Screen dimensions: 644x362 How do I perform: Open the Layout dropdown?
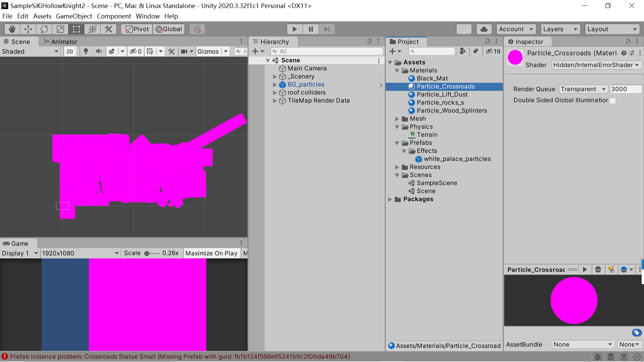click(612, 29)
